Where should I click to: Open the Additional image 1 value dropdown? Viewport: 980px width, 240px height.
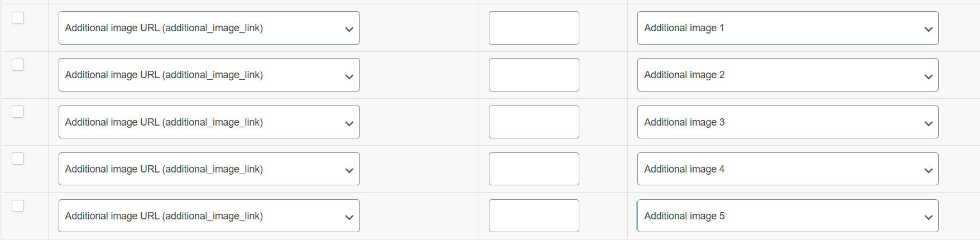(787, 28)
